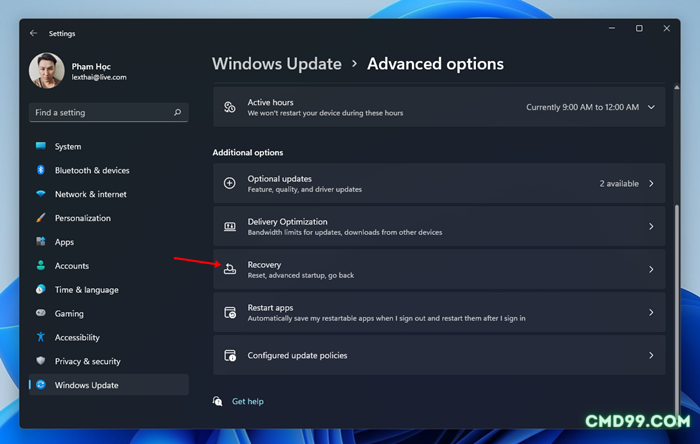Open the Time & language label
This screenshot has height=444, width=700.
coord(87,290)
